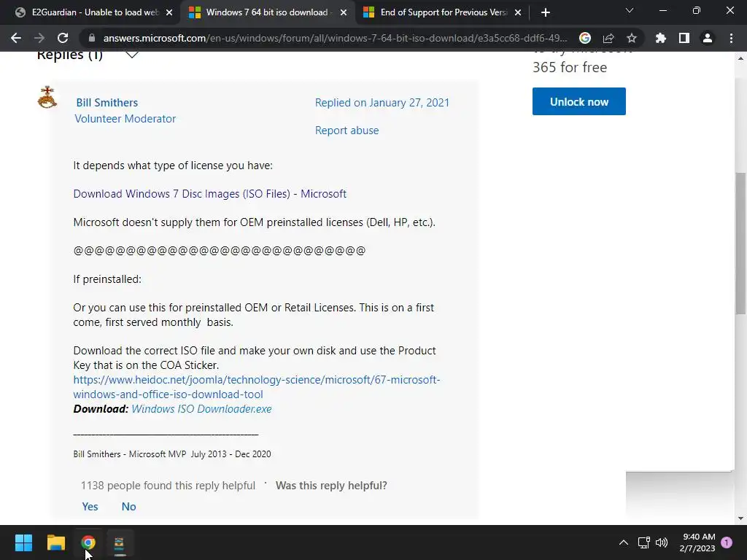Report abuse on this reply
The width and height of the screenshot is (747, 560).
tap(347, 131)
